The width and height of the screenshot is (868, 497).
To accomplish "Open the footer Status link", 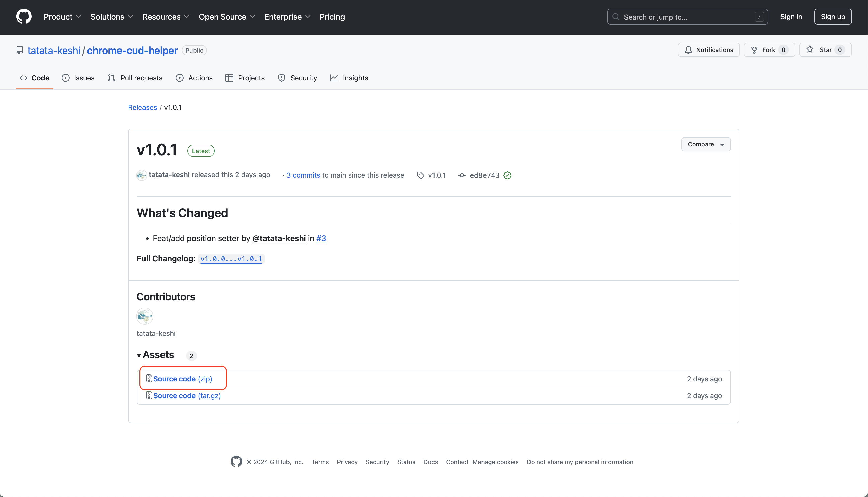I will pyautogui.click(x=406, y=462).
